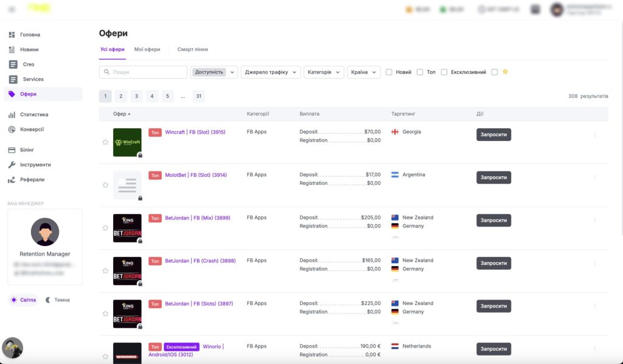The image size is (623, 364).
Task: Favorite the Wincraft offer with star icon
Action: (105, 142)
